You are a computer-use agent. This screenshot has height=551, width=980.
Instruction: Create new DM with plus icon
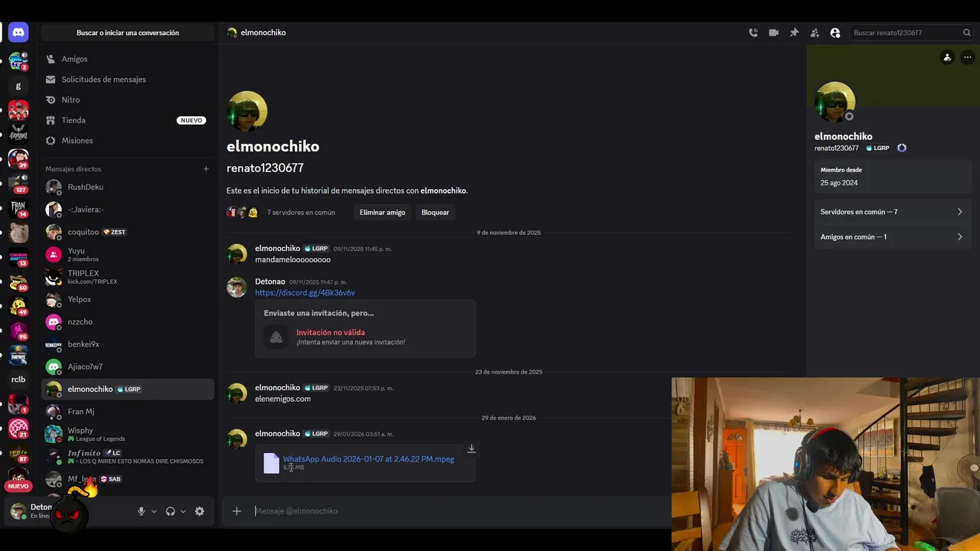click(206, 169)
